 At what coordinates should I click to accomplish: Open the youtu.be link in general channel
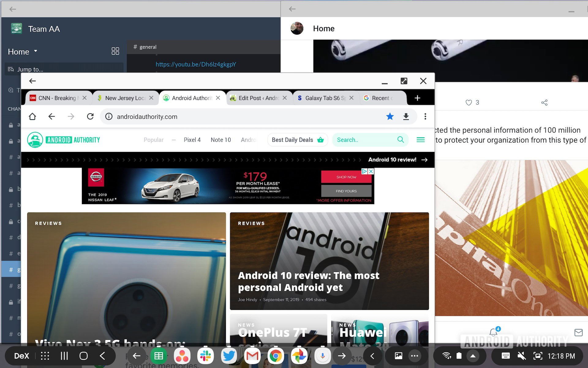(196, 64)
